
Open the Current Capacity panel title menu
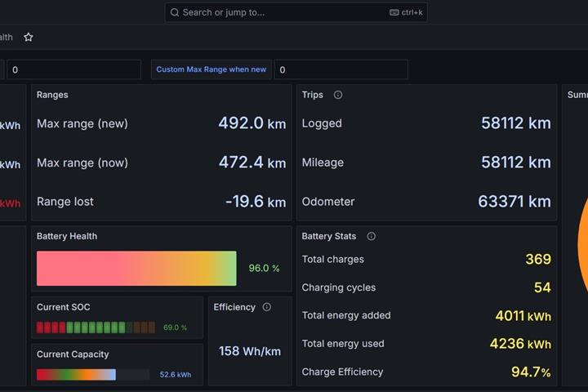point(73,354)
